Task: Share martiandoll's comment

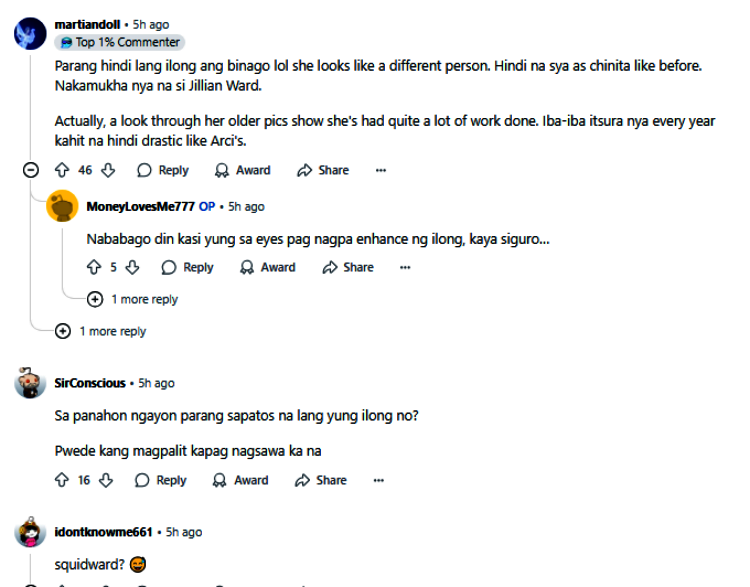Action: point(323,171)
